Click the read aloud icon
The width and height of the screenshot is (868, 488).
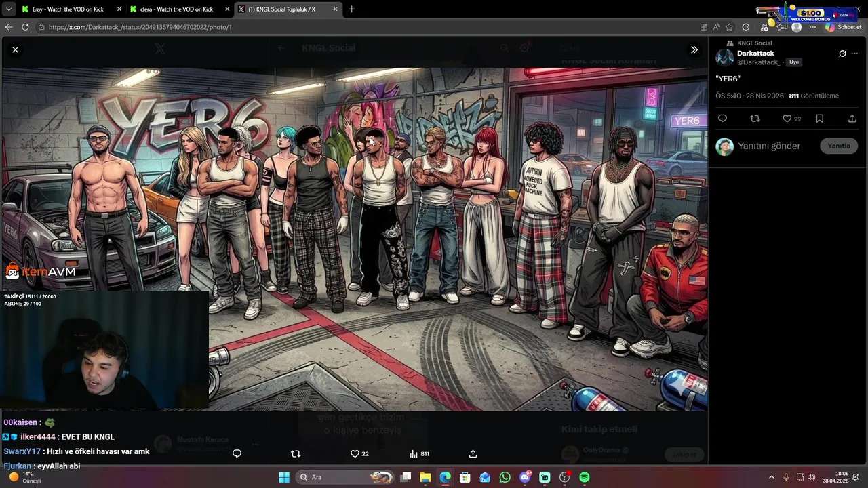click(x=717, y=27)
